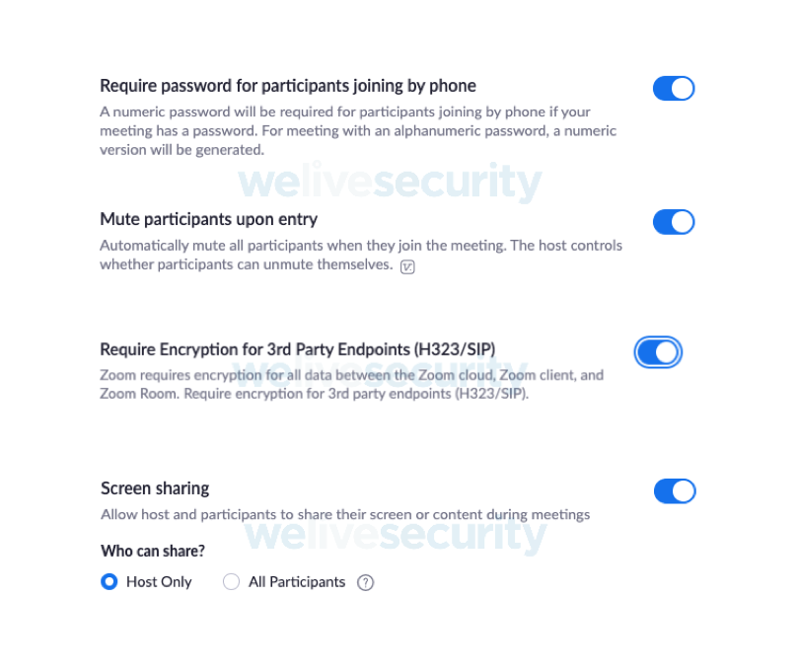Click the welivesecurity watermark below Screen sharing
Viewport: 797px width, 672px height.
point(396,535)
